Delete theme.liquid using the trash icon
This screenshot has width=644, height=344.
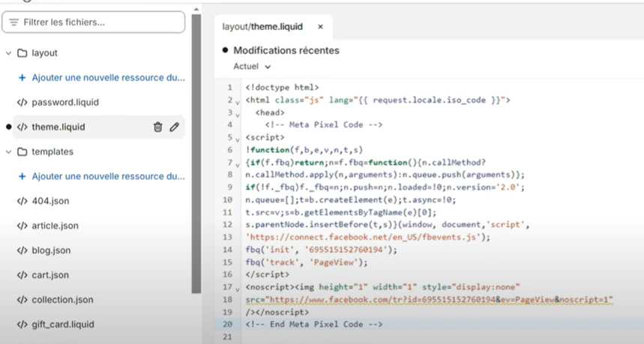[x=157, y=127]
